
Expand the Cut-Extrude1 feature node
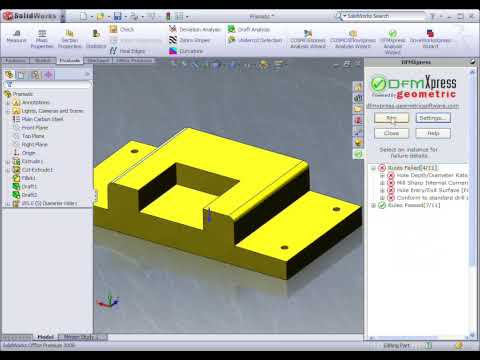(8, 170)
